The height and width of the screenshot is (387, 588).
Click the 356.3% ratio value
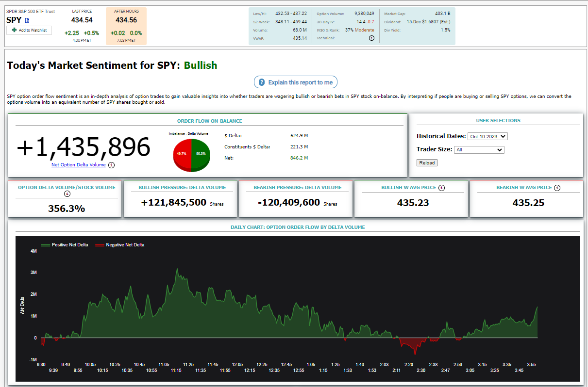[67, 209]
